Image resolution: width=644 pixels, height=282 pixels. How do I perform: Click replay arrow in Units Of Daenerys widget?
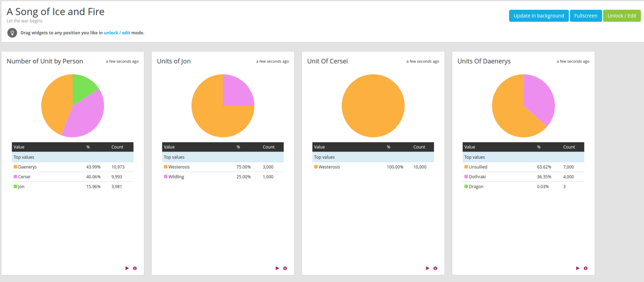(x=578, y=268)
